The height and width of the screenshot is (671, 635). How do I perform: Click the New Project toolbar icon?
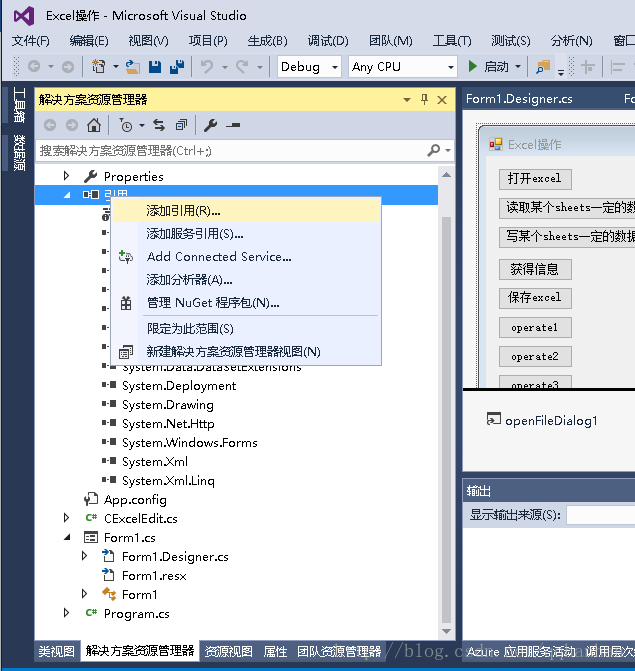pos(99,67)
